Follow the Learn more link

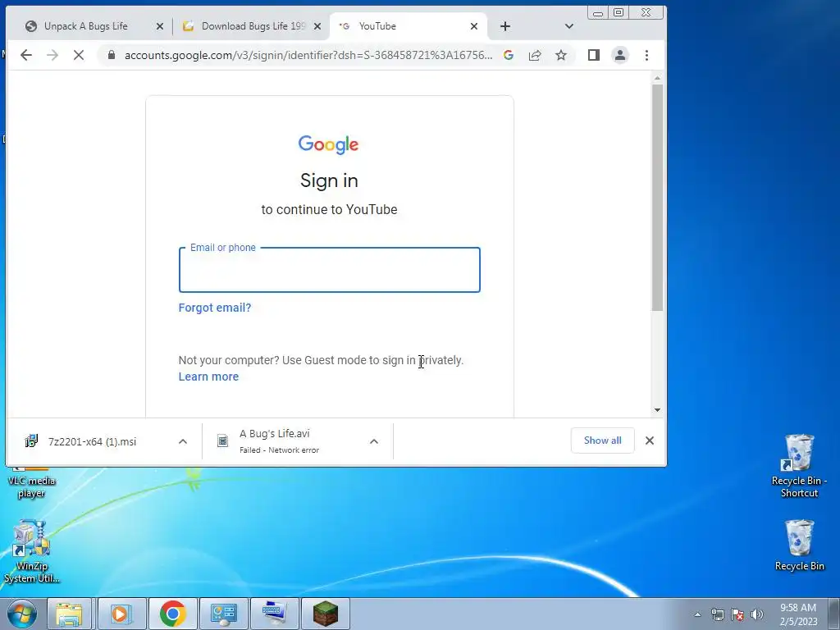208,377
